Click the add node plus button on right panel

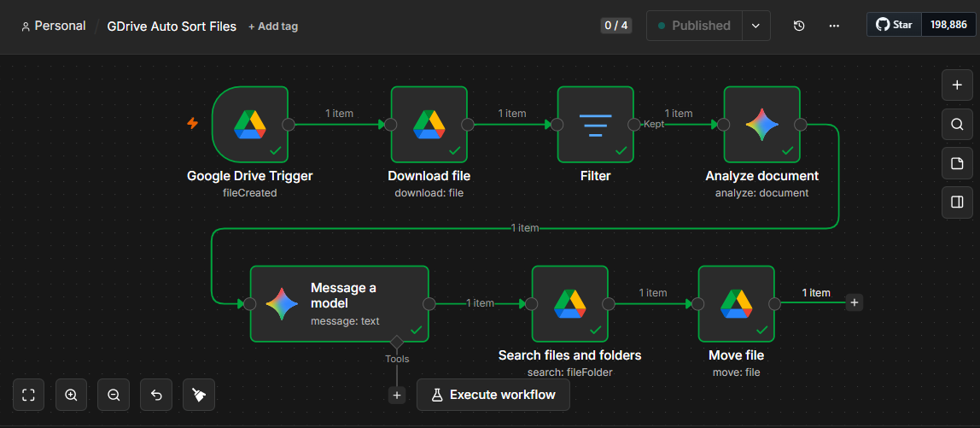pyautogui.click(x=957, y=85)
